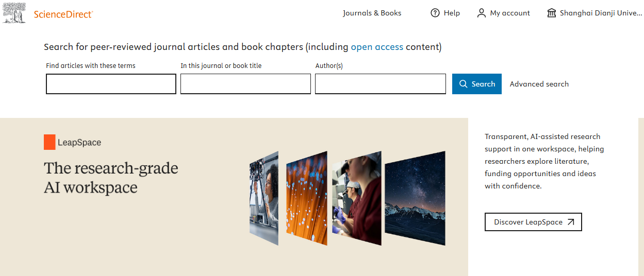Click the magnifier icon in Search button
Screen dimensions: 644x276
[x=463, y=84]
